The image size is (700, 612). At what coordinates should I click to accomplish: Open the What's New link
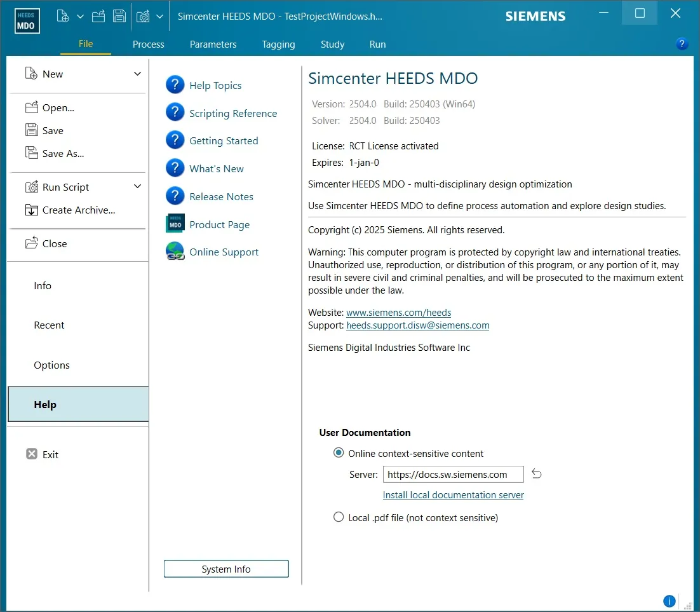coord(217,169)
